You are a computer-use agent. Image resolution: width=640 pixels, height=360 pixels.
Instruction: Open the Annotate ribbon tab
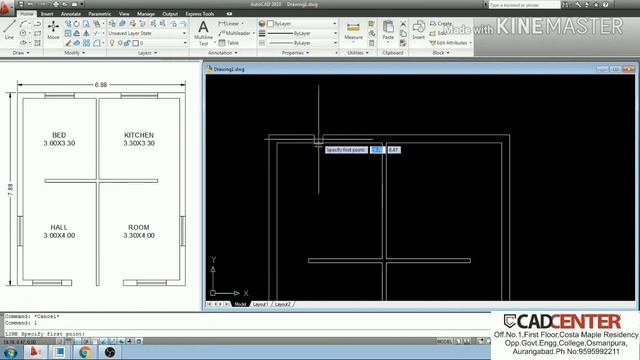pyautogui.click(x=71, y=14)
